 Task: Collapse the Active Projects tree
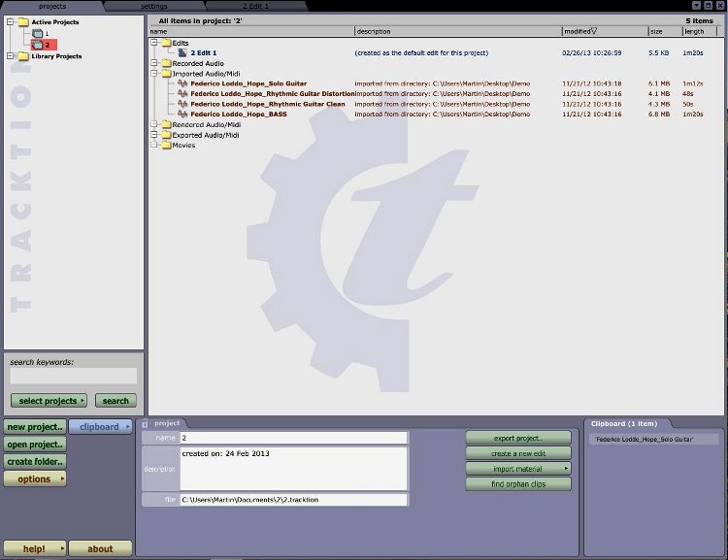pyautogui.click(x=11, y=21)
